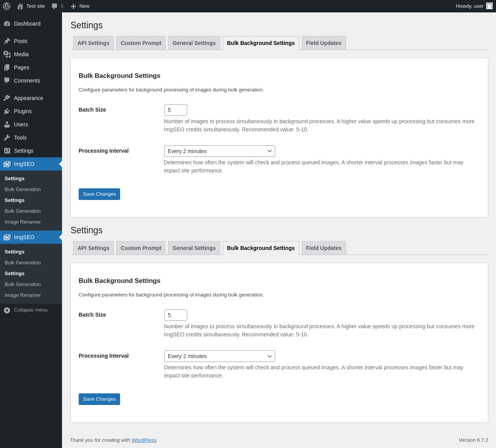Screen dimensions: 496x448
Task: Focus the lower Batch Size field
Action: [176, 315]
